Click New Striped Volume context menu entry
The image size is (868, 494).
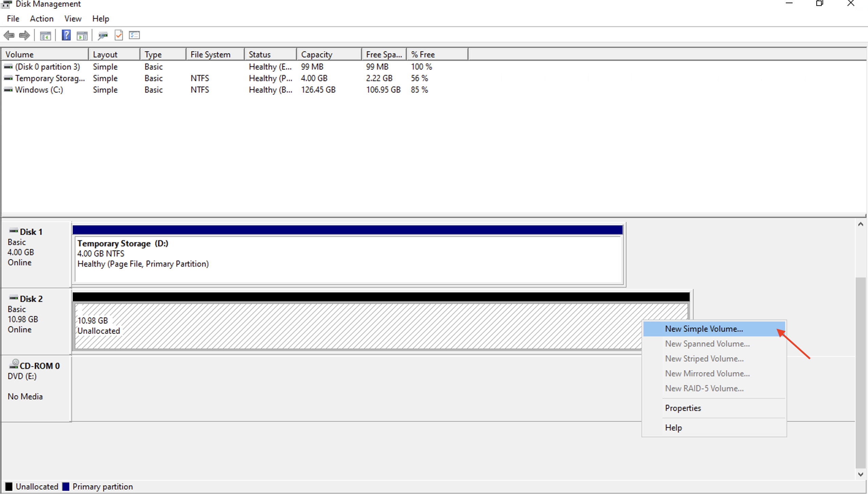pyautogui.click(x=714, y=358)
